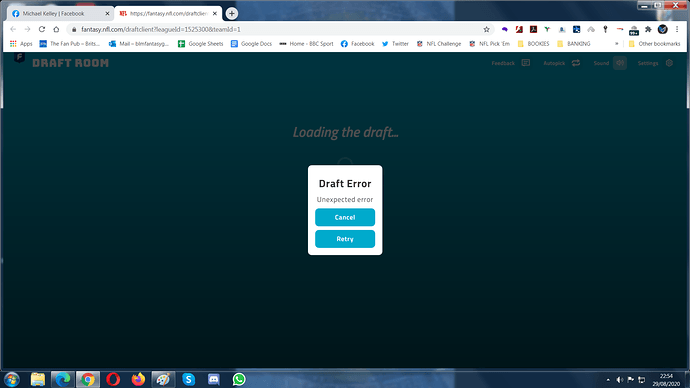690x388 pixels.
Task: Open the Chrome profile avatar
Action: 663,29
